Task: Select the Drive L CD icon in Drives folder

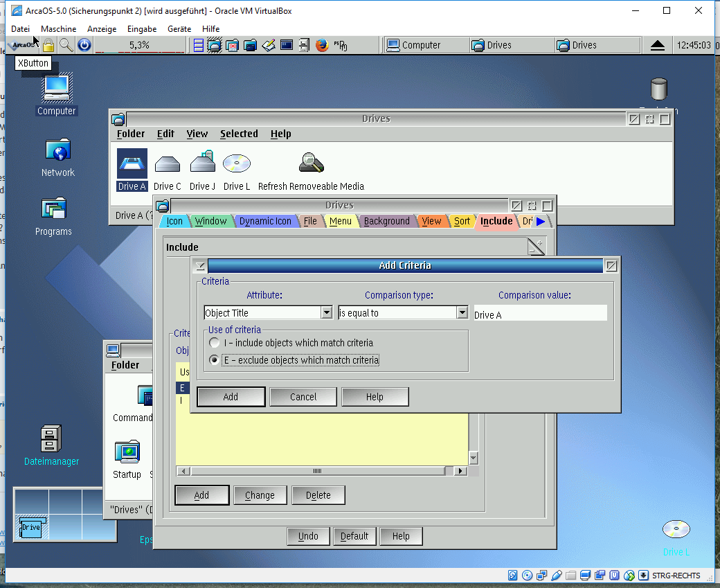Action: [x=237, y=163]
